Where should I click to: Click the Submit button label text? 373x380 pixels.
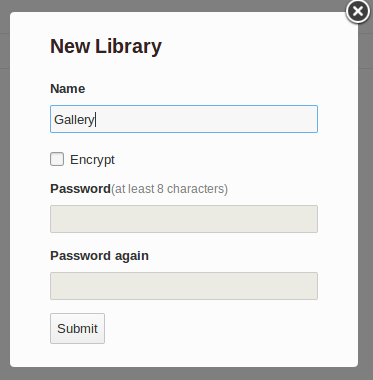click(x=77, y=329)
